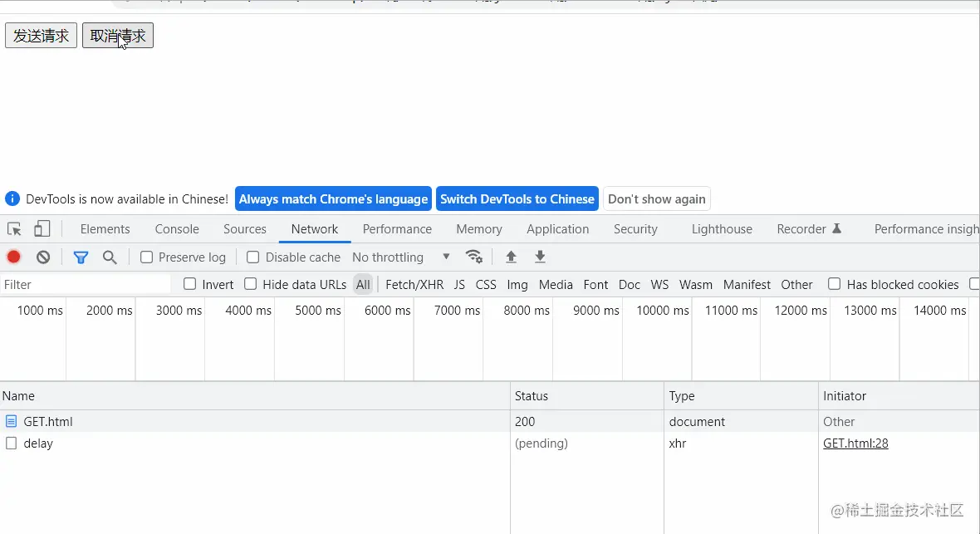The width and height of the screenshot is (980, 534).
Task: Open the GET.html:28 initiator link
Action: (x=855, y=443)
